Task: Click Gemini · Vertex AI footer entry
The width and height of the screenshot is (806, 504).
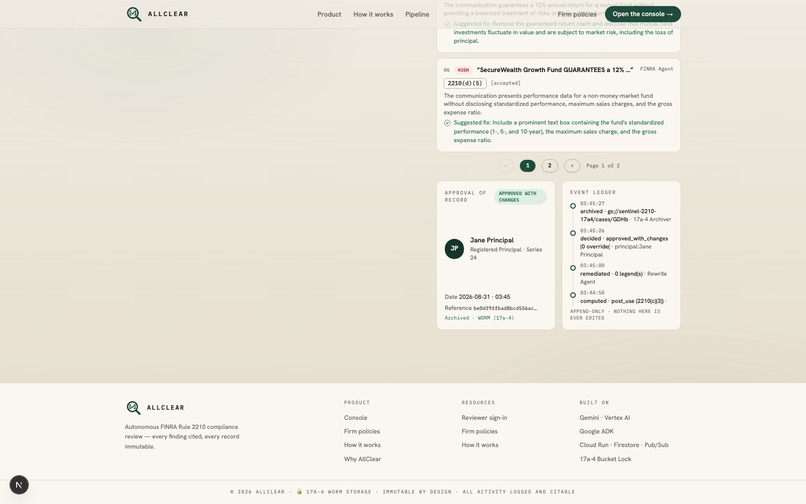Action: (x=604, y=418)
